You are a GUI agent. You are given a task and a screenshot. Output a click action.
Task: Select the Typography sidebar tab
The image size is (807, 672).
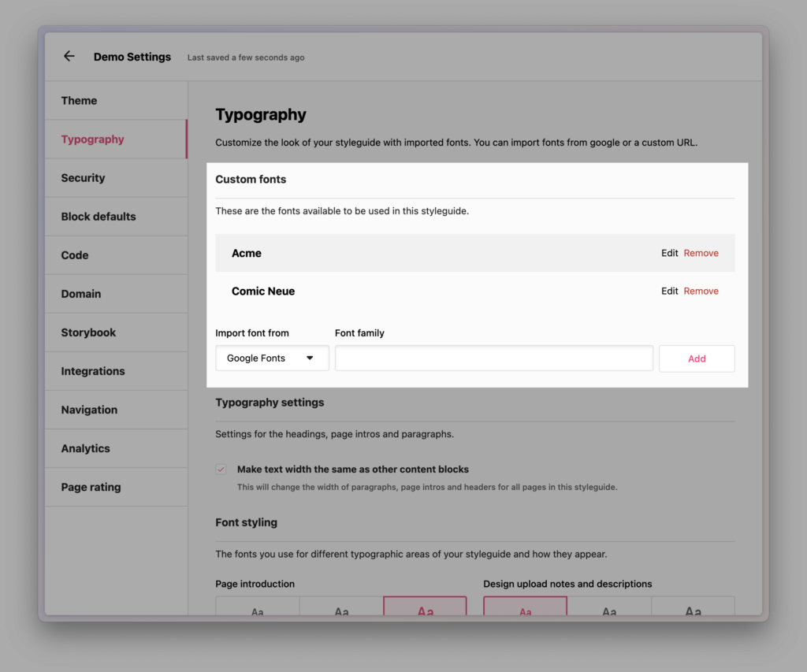[x=117, y=139]
